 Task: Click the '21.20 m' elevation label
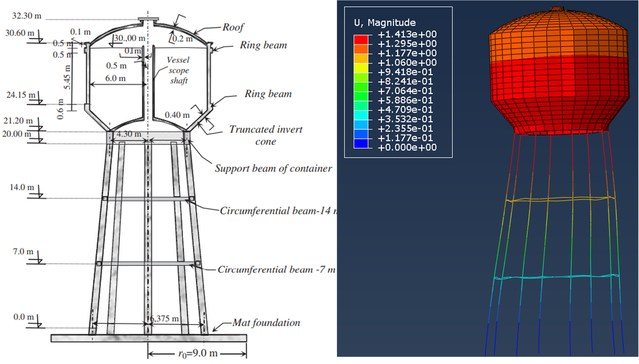point(18,121)
